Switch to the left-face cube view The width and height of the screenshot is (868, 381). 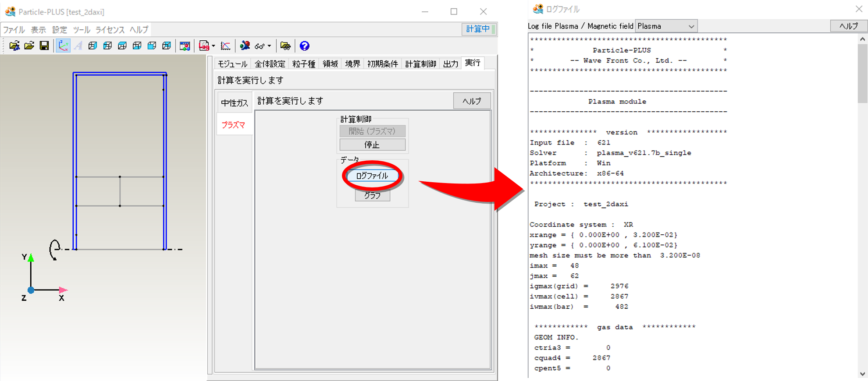(107, 46)
